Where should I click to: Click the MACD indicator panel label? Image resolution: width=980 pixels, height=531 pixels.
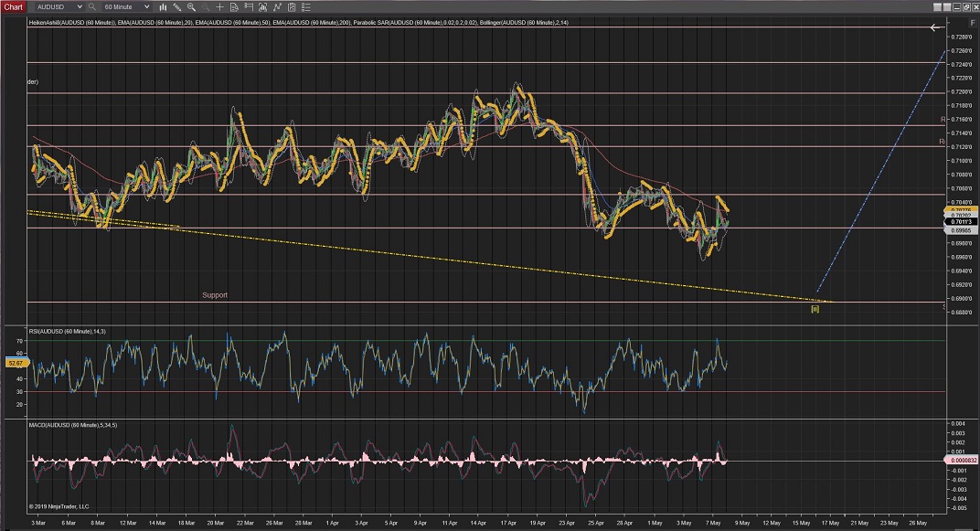71,425
